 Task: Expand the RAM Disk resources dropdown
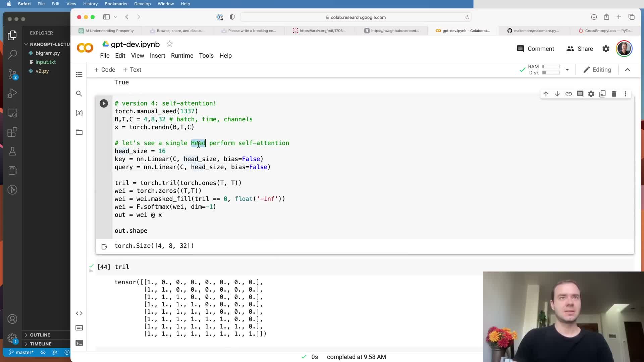(567, 70)
